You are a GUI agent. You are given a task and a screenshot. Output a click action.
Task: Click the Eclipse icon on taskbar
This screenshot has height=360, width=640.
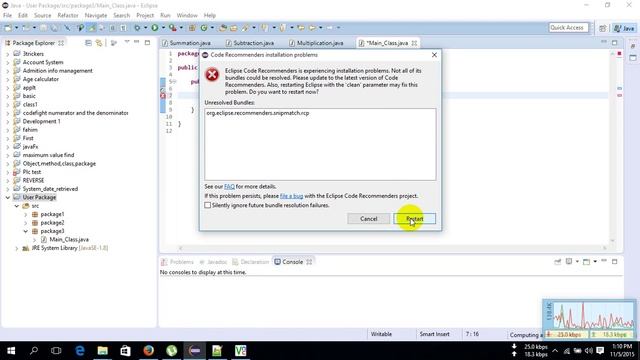[x=195, y=351]
